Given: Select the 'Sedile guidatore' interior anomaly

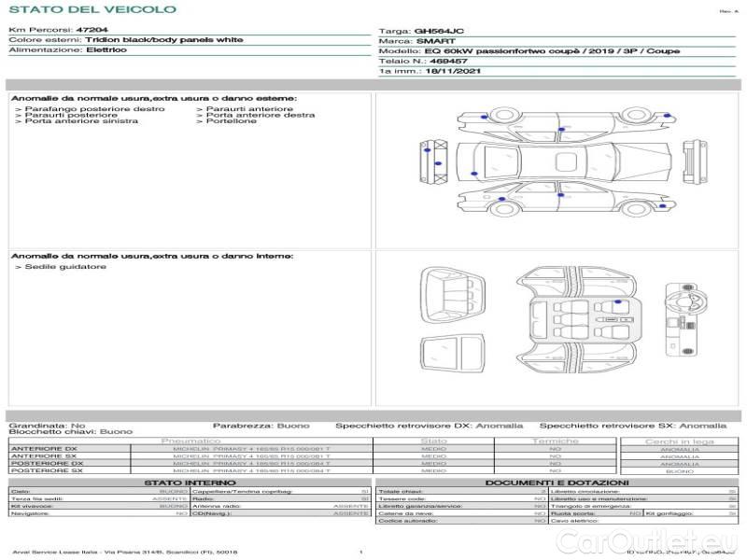Looking at the screenshot, I should pos(61,267).
